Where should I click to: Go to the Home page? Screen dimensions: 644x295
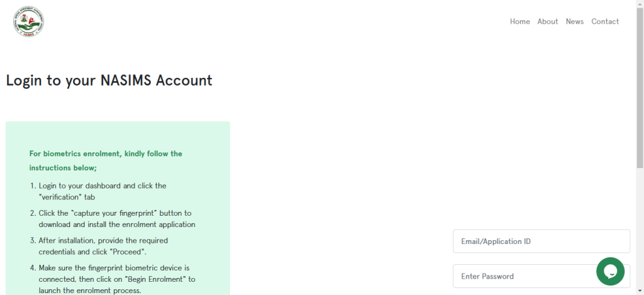519,21
